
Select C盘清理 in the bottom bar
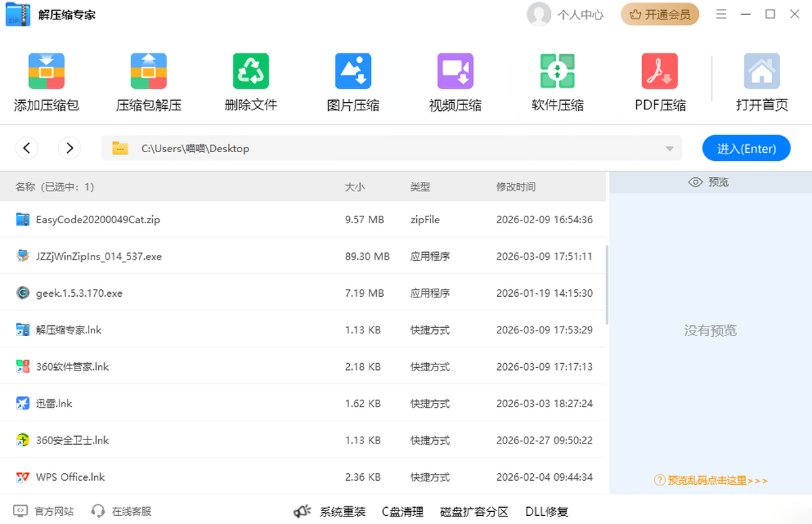[x=403, y=512]
